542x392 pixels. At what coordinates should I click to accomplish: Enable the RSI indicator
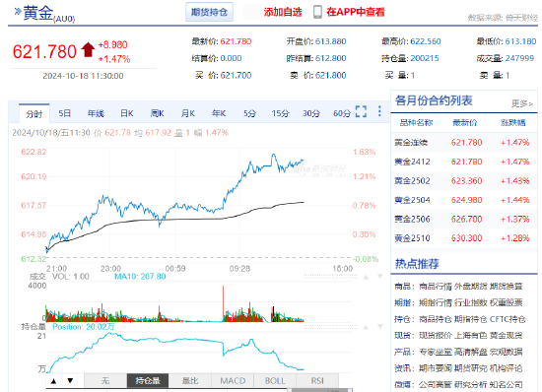click(x=317, y=380)
